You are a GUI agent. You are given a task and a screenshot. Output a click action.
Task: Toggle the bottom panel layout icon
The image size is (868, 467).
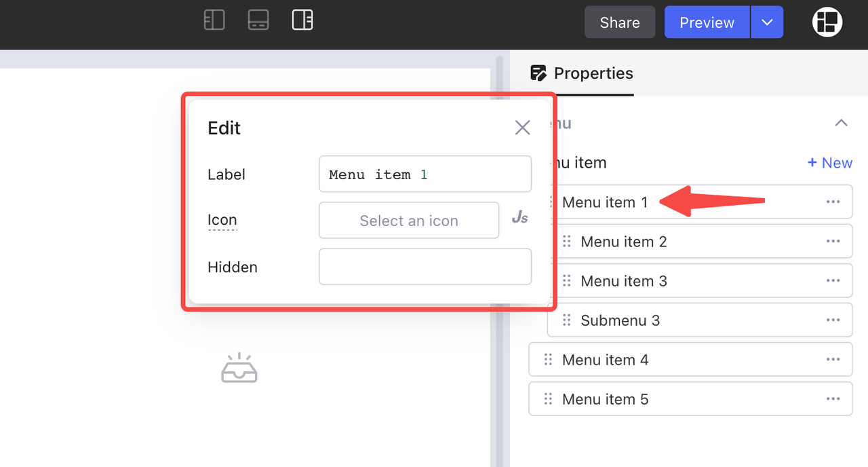pos(258,20)
